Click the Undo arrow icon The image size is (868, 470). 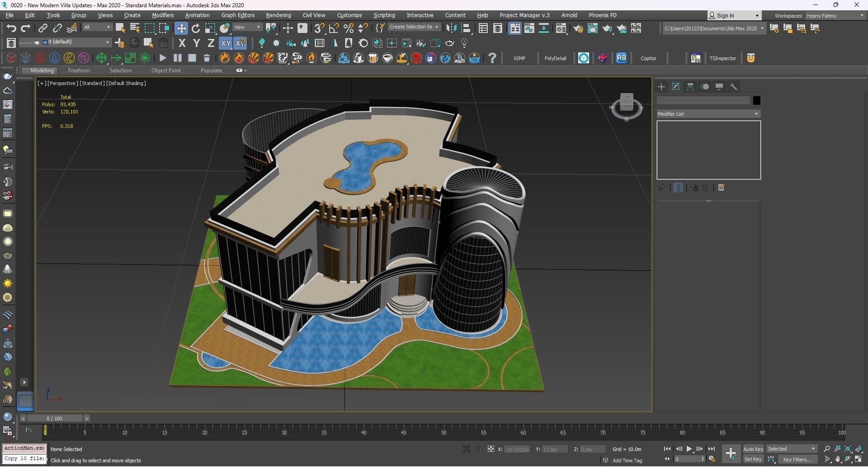click(11, 28)
